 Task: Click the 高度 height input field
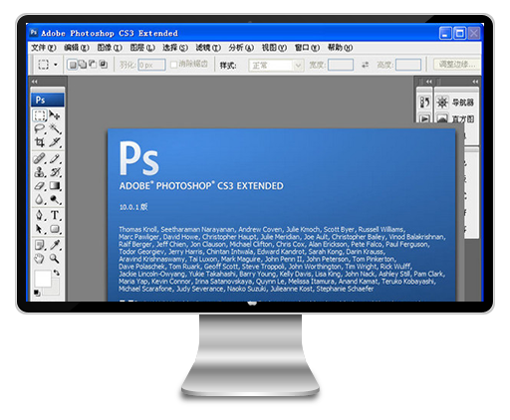click(x=408, y=65)
